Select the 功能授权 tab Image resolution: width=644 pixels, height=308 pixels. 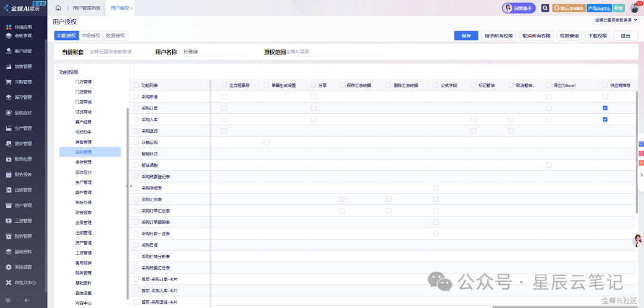pyautogui.click(x=66, y=36)
